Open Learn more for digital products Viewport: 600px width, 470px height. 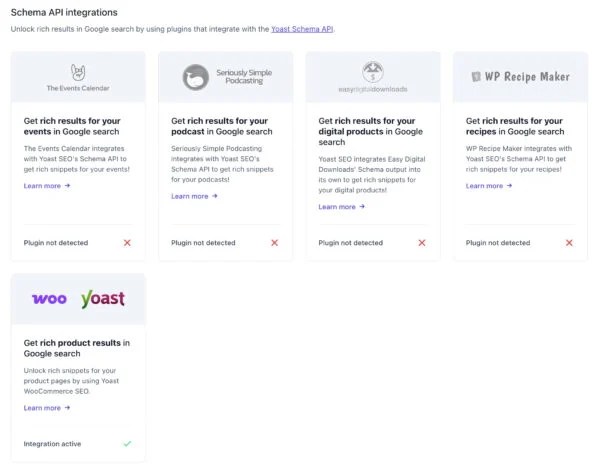[x=341, y=207]
